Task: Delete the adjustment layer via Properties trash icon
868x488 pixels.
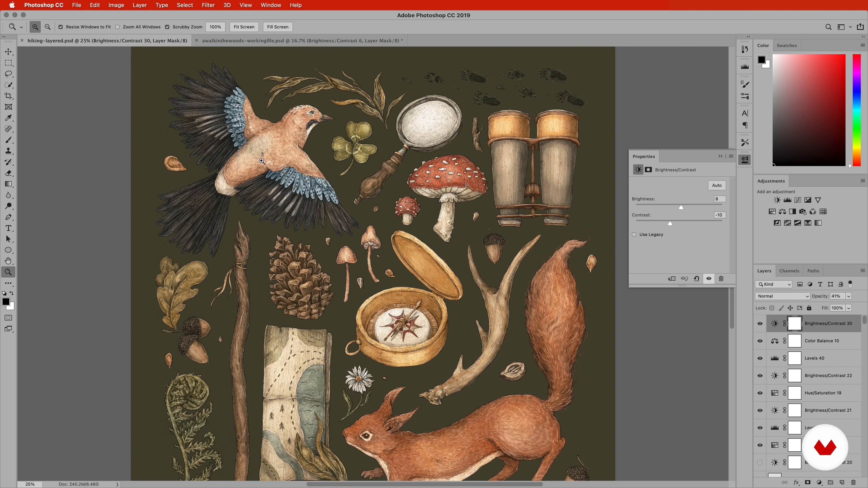Action: click(721, 279)
